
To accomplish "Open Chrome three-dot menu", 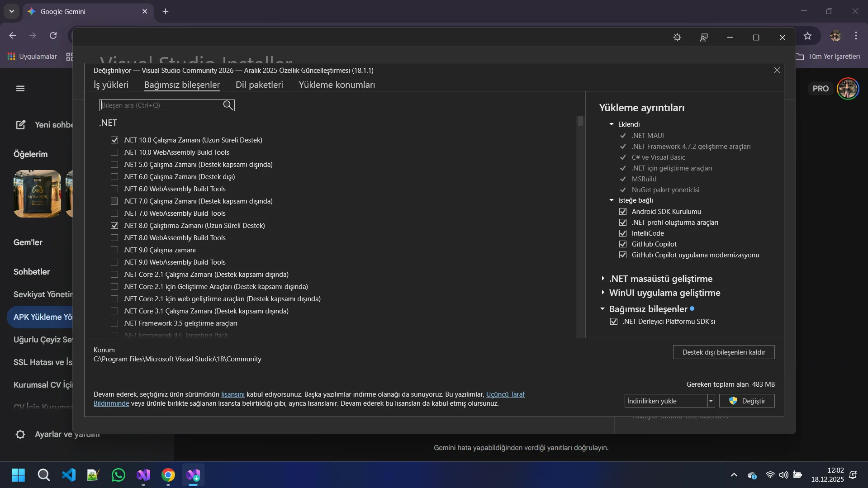I will tap(856, 36).
